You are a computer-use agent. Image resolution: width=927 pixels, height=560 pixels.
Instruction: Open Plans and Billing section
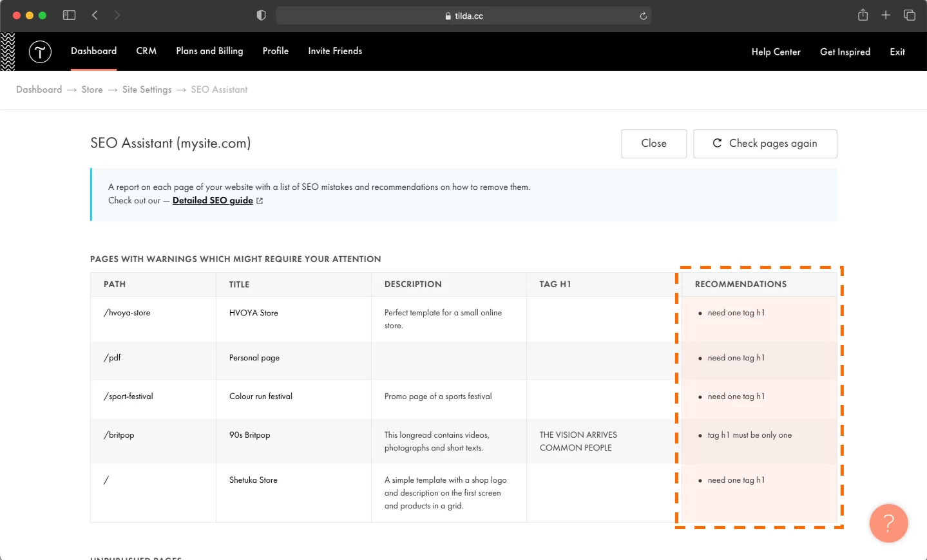(209, 51)
